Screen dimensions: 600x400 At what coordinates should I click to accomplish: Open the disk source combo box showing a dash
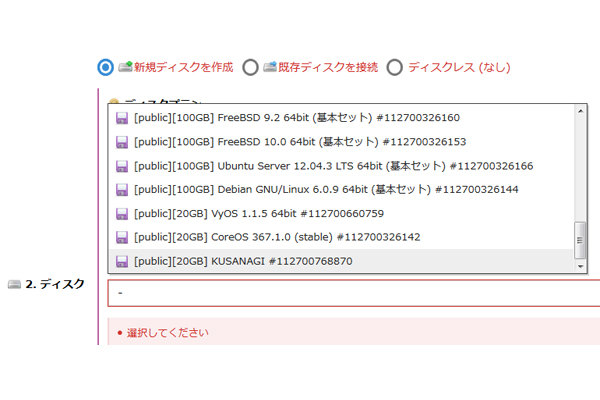350,293
